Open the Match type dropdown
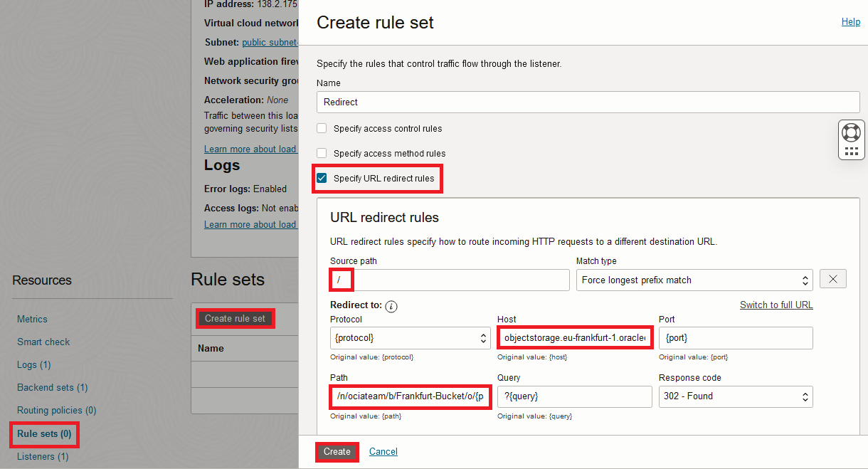This screenshot has width=868, height=469. [694, 280]
